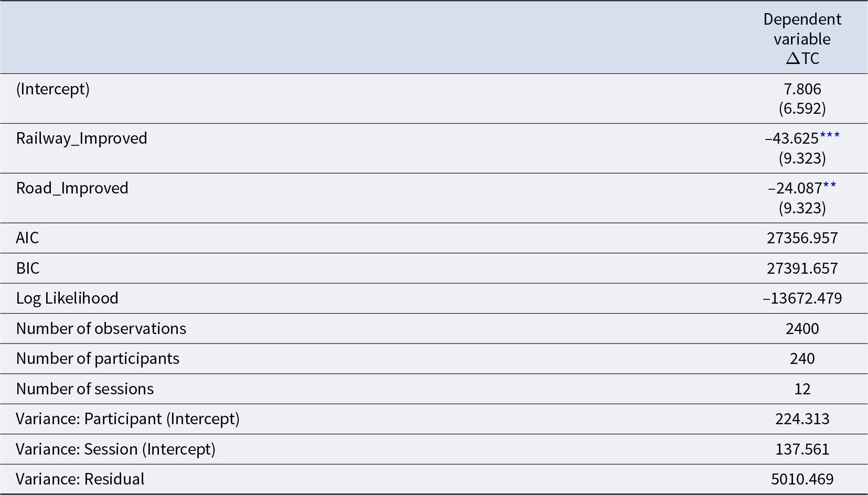
Task: Click the intercept standard error (6.592)
Action: pos(802,109)
